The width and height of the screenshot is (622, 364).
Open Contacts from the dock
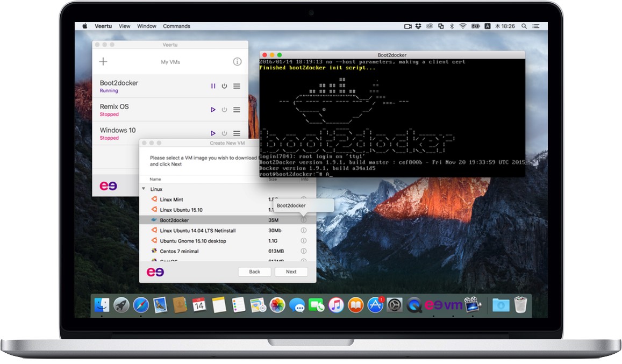pyautogui.click(x=180, y=305)
